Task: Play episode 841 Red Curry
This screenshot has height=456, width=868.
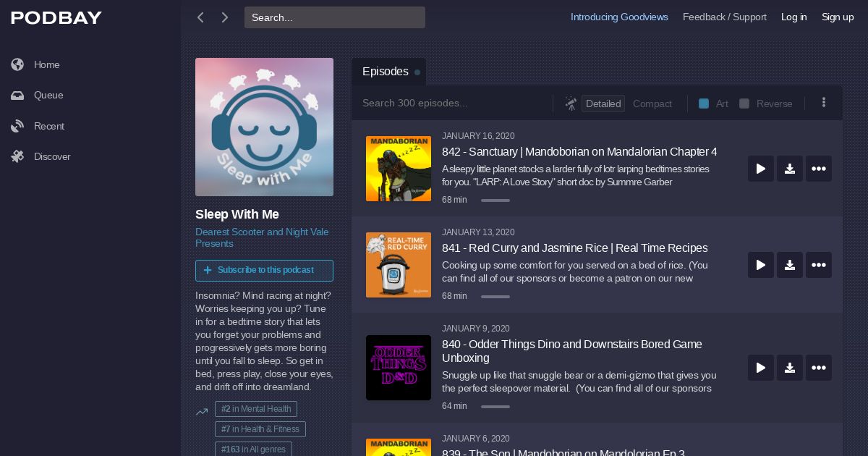Action: pyautogui.click(x=761, y=265)
